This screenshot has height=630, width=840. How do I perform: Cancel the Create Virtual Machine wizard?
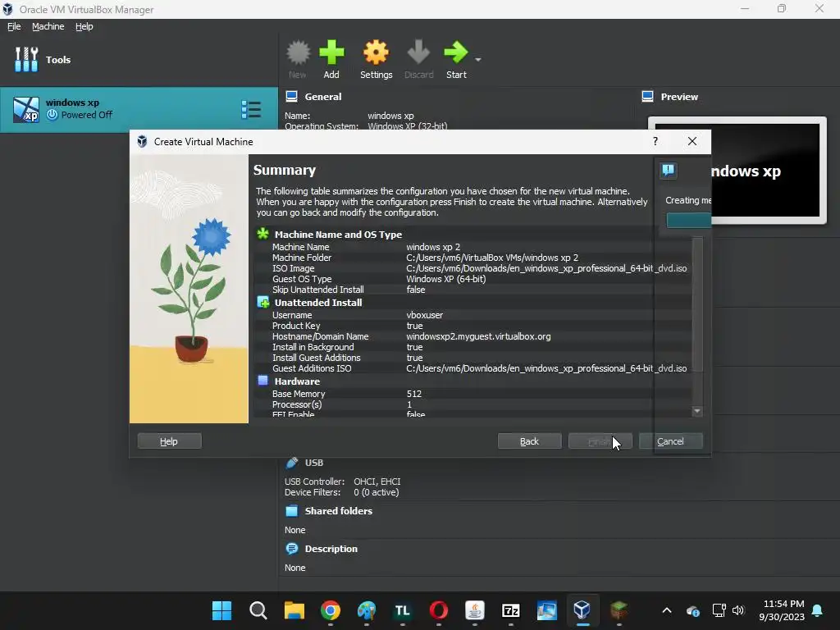click(x=670, y=441)
